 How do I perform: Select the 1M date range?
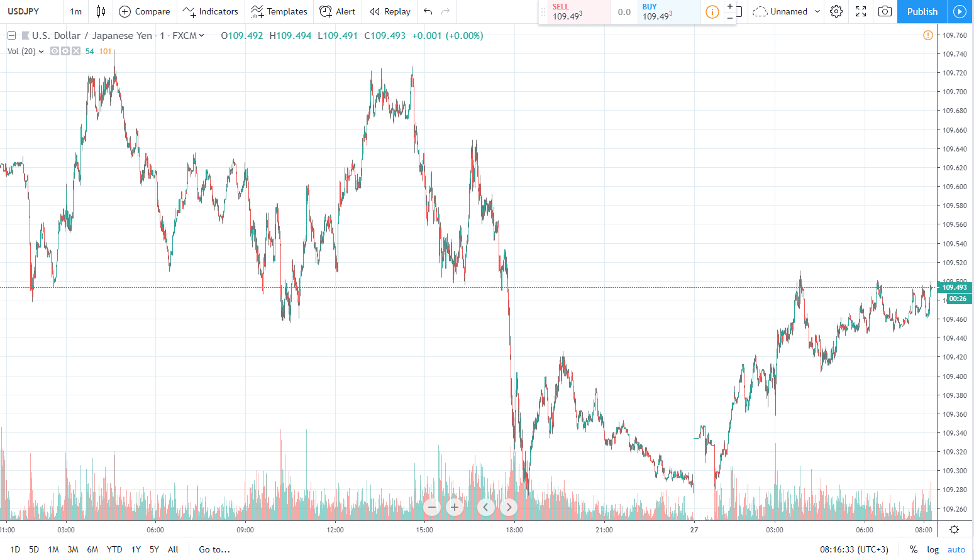(x=53, y=549)
